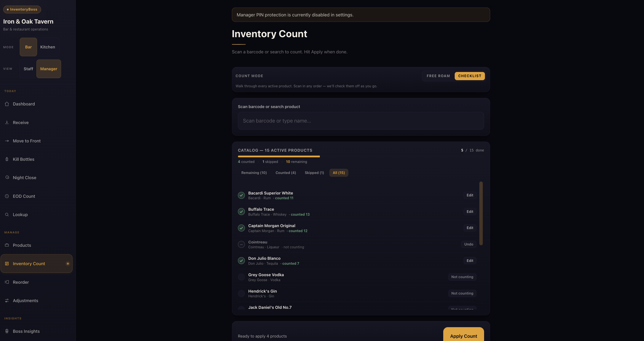The width and height of the screenshot is (644, 341).
Task: Click the Receive download icon
Action: point(7,123)
